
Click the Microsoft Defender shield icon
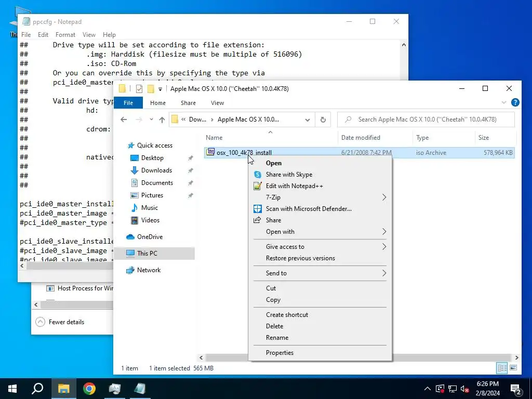tap(258, 209)
